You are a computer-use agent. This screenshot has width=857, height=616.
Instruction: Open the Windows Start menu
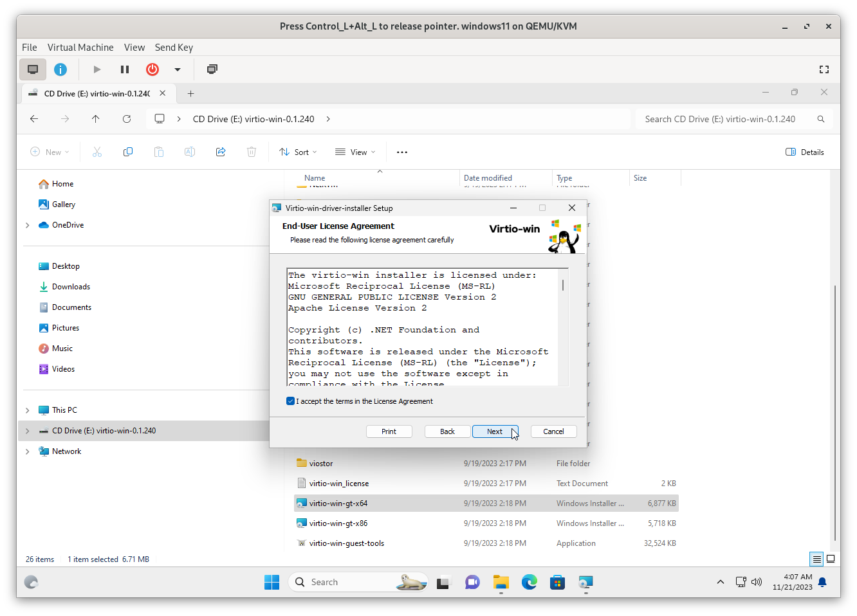point(272,583)
